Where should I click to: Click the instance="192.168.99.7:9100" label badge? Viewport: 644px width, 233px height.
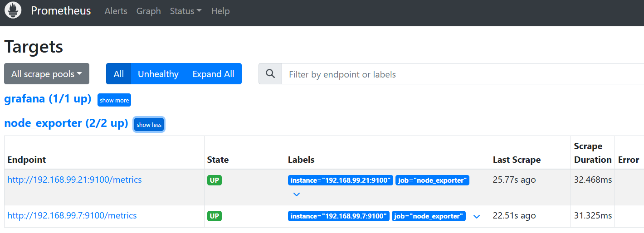[x=339, y=216]
